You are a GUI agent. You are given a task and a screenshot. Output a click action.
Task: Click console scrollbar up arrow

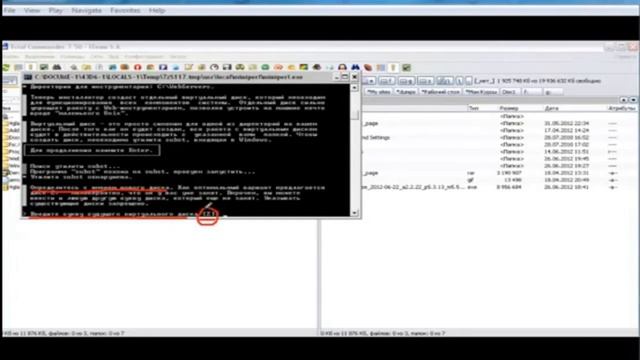pos(354,87)
